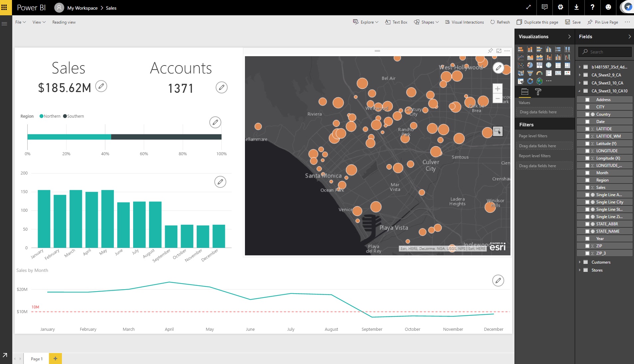Choose the donut chart visualization
This screenshot has width=634, height=364.
530,81
